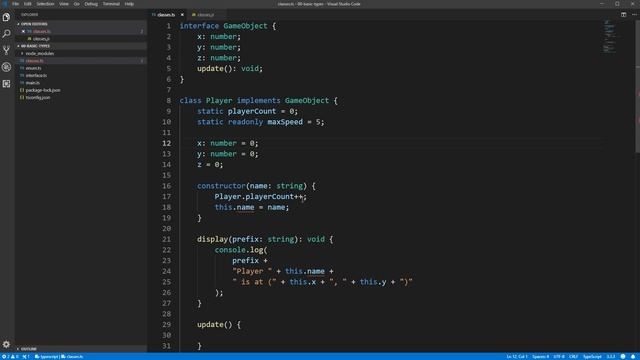Open the Manage gear icon

(x=6, y=344)
